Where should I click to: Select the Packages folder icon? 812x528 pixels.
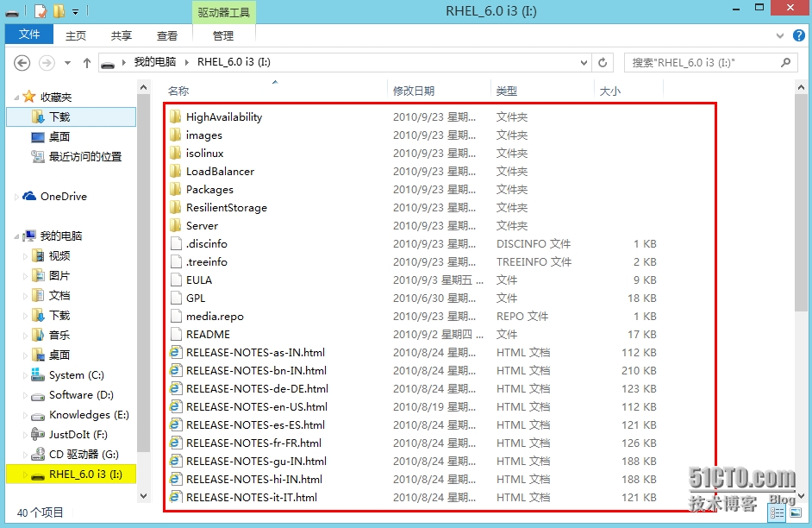pyautogui.click(x=176, y=190)
